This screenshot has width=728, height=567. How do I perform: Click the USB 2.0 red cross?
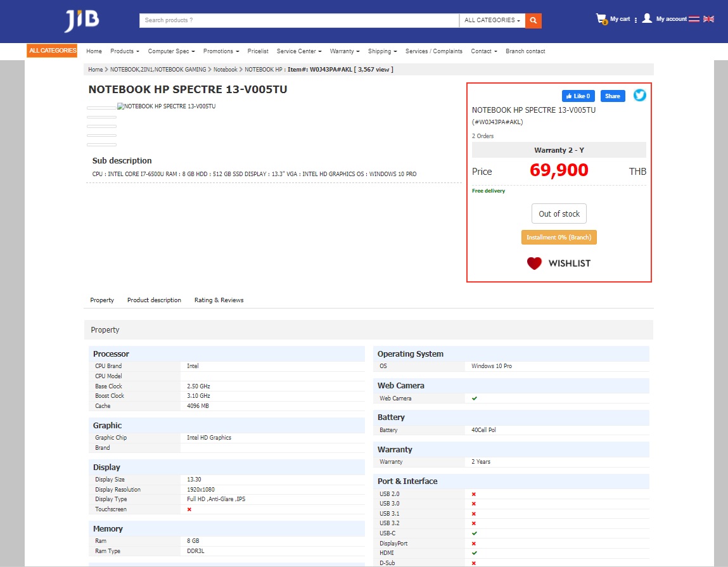[x=473, y=494]
